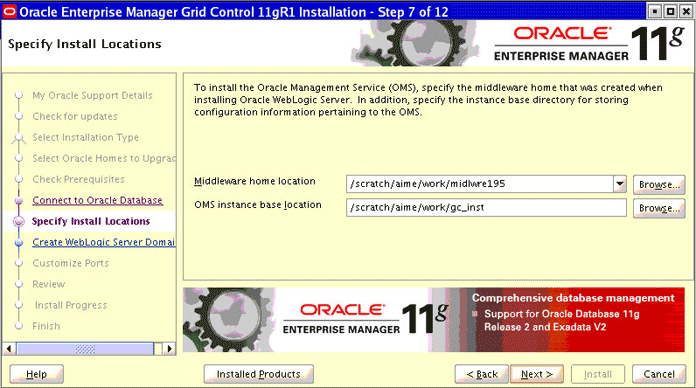The image size is (696, 388).
Task: Cancel the installation
Action: [659, 374]
